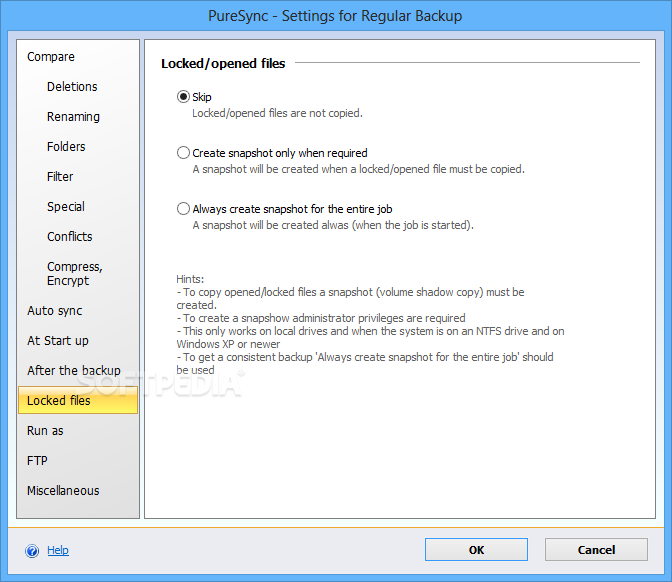Click the 'Locked/opened files' section heading
The width and height of the screenshot is (672, 582).
click(x=223, y=63)
